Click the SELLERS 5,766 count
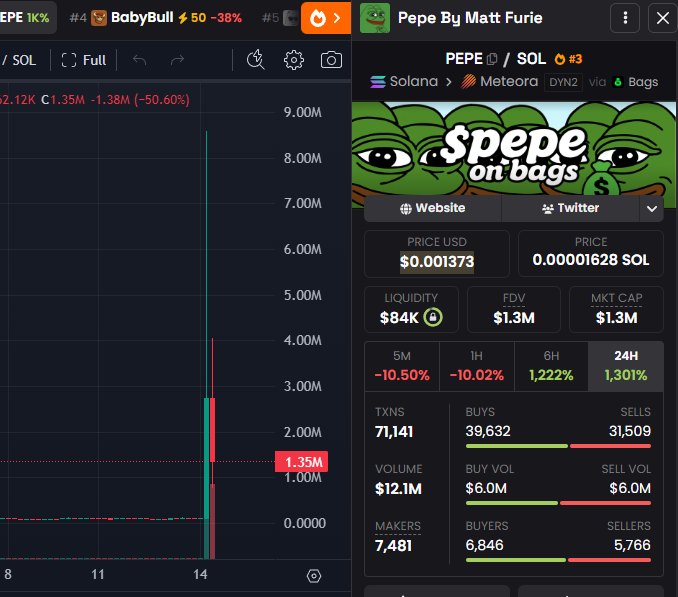Screen dimensions: 678x597 [632, 545]
